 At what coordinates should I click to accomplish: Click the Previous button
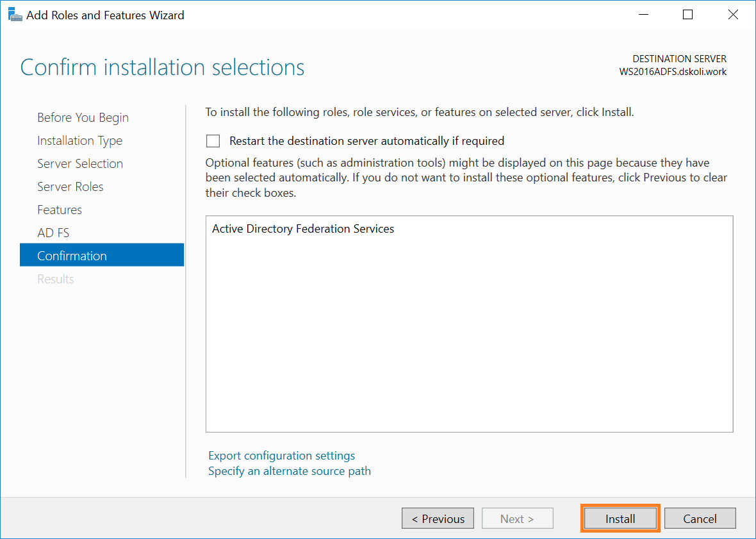pos(438,518)
